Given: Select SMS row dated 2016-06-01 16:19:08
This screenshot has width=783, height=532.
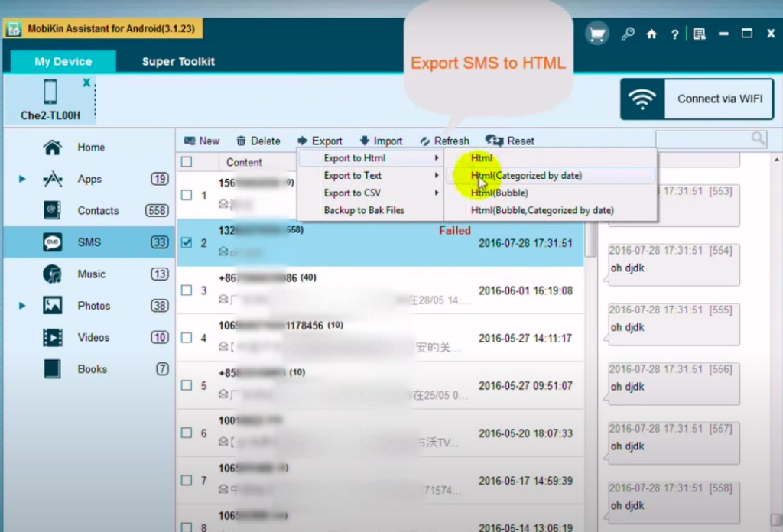Looking at the screenshot, I should pos(381,290).
